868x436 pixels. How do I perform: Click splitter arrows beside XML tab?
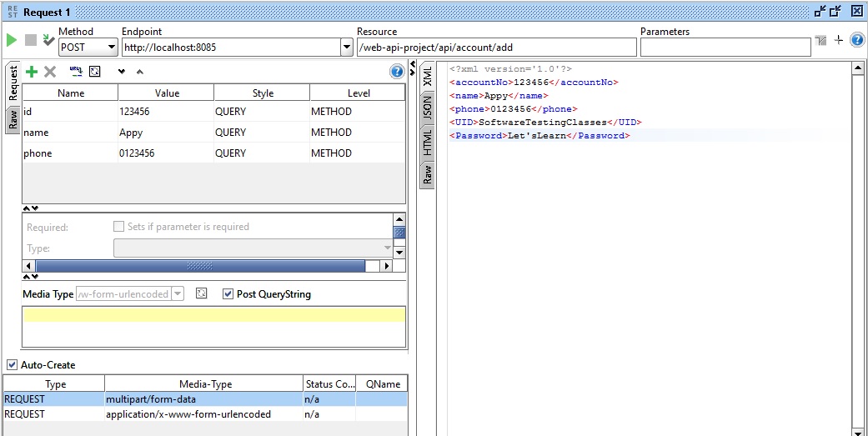click(412, 69)
